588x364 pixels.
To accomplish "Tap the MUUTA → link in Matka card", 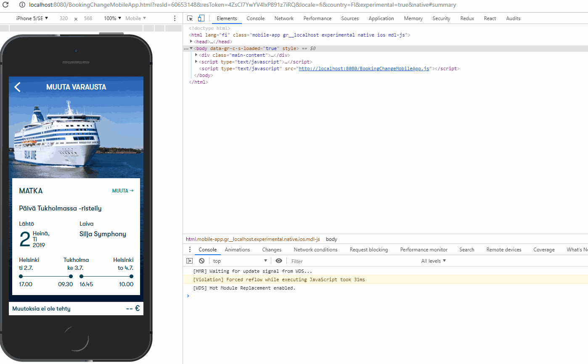I will (123, 191).
